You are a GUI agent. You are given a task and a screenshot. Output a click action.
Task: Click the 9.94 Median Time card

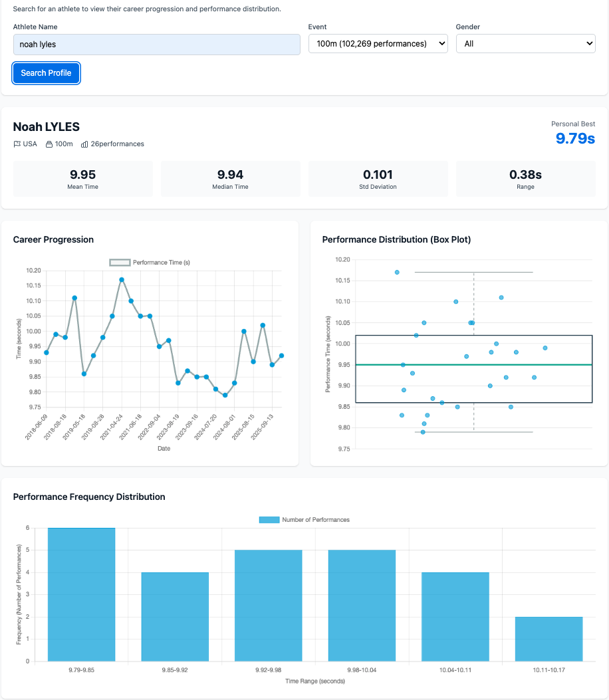click(231, 179)
